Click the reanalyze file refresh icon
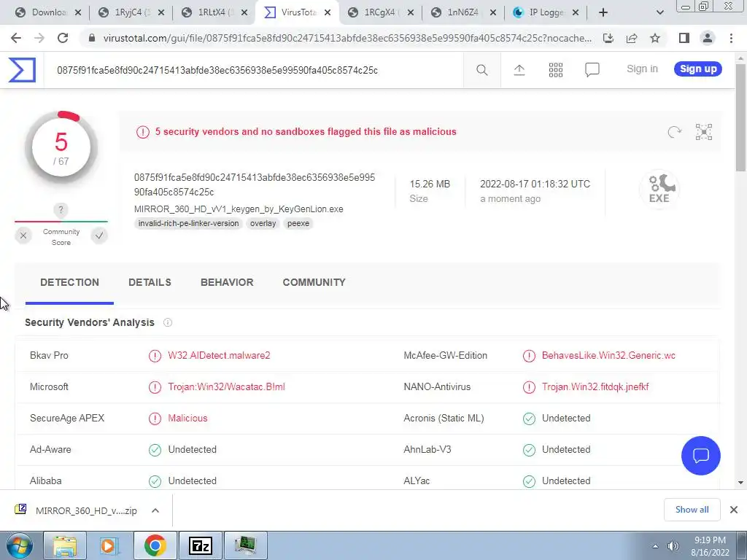 (x=674, y=132)
